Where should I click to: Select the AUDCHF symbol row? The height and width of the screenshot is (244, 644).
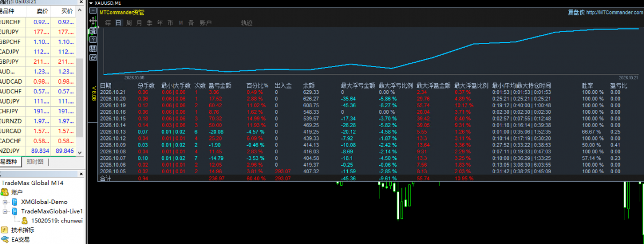38,91
